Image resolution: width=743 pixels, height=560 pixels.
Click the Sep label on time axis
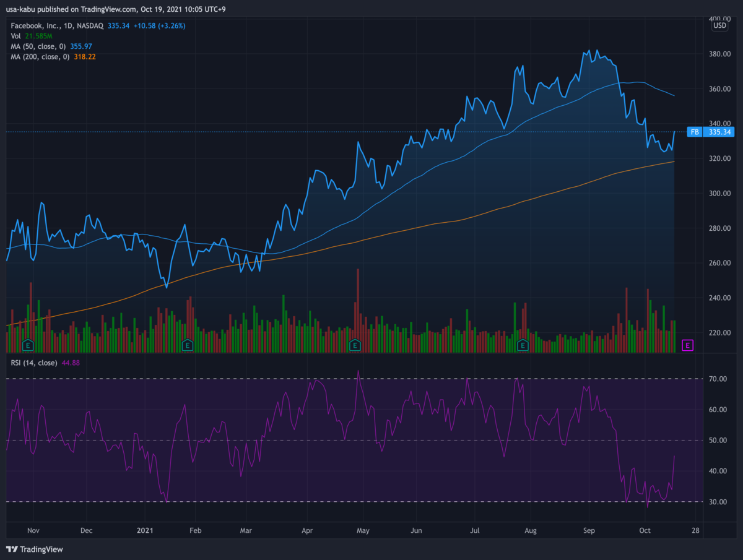[589, 530]
